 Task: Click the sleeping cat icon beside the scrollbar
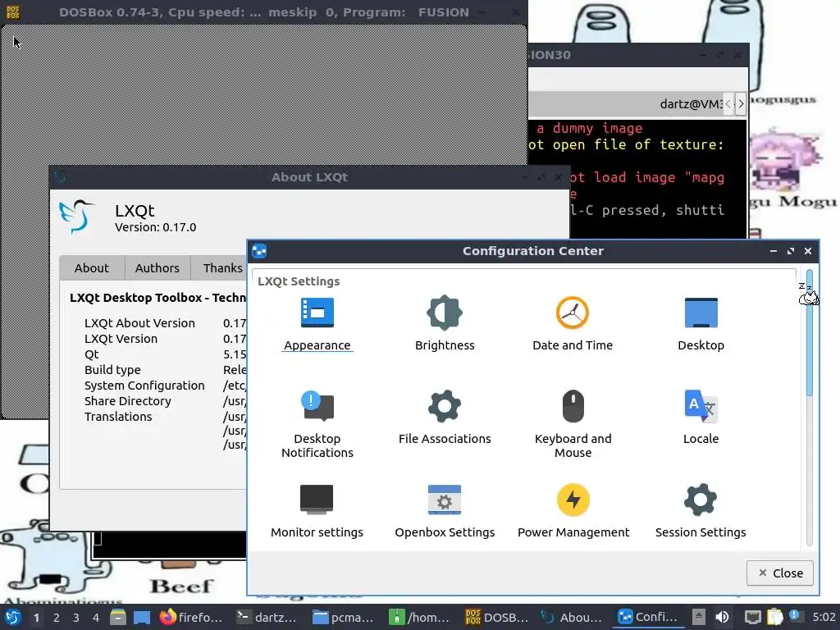pyautogui.click(x=808, y=294)
